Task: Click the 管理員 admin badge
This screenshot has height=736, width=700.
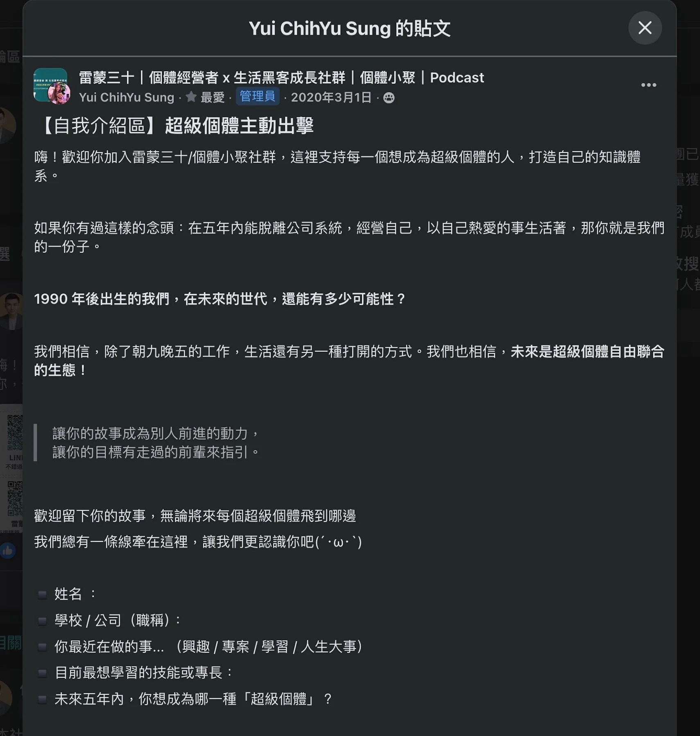Action: (257, 97)
